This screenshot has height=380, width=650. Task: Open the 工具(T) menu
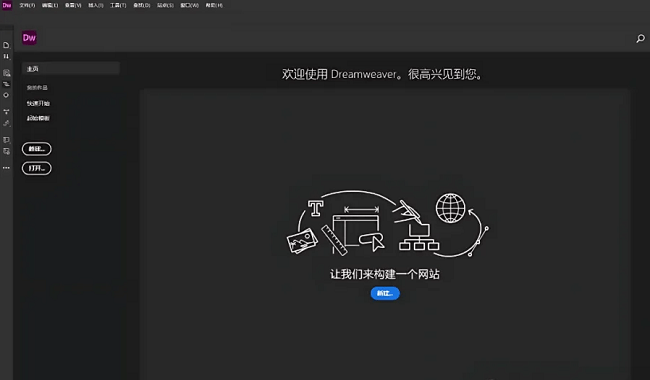point(118,5)
